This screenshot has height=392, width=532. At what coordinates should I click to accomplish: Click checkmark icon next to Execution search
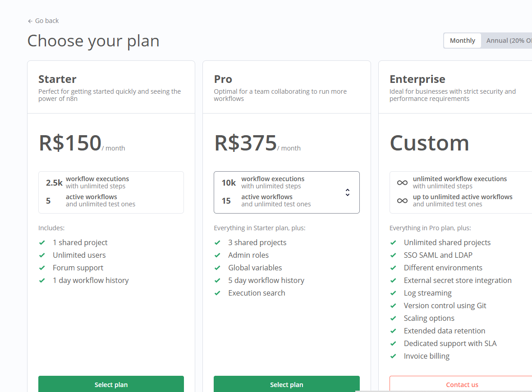click(x=217, y=293)
